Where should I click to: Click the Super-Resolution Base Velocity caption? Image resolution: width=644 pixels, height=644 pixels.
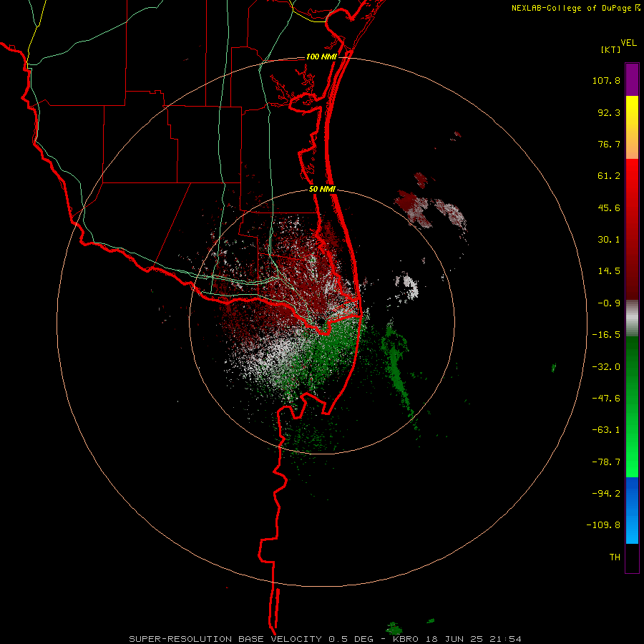[x=325, y=639]
